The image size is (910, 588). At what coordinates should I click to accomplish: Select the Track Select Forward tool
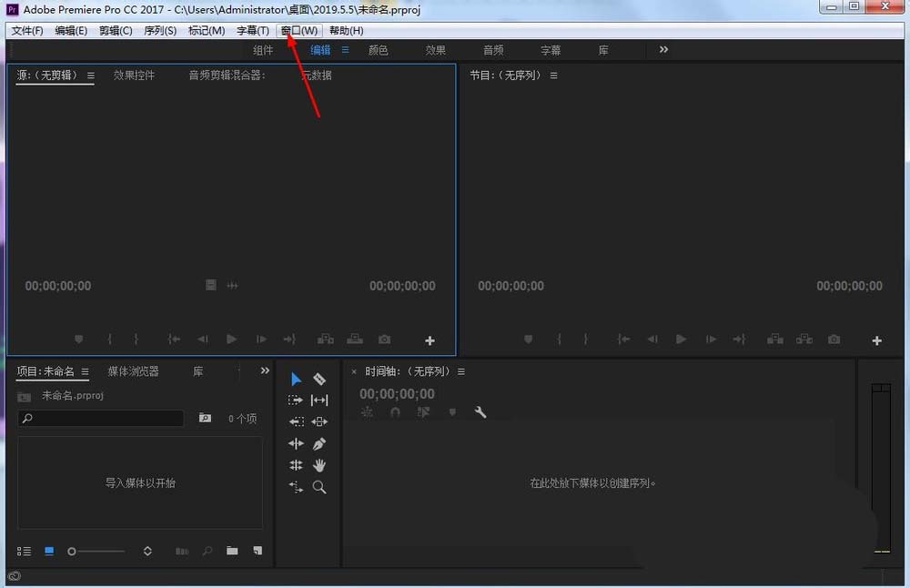tap(295, 400)
